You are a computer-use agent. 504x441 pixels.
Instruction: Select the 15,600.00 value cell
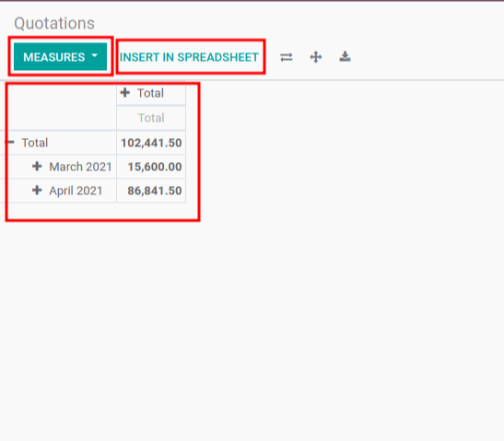coord(151,167)
